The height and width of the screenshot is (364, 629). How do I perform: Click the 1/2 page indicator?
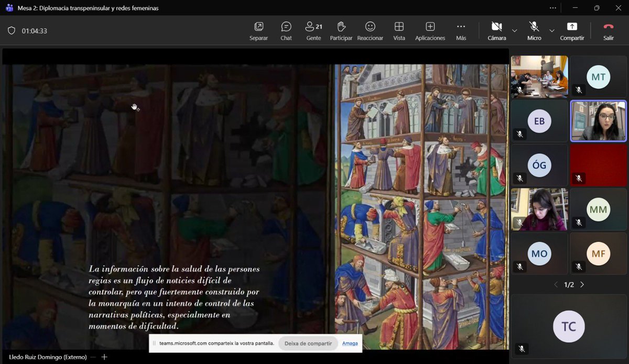click(x=569, y=284)
